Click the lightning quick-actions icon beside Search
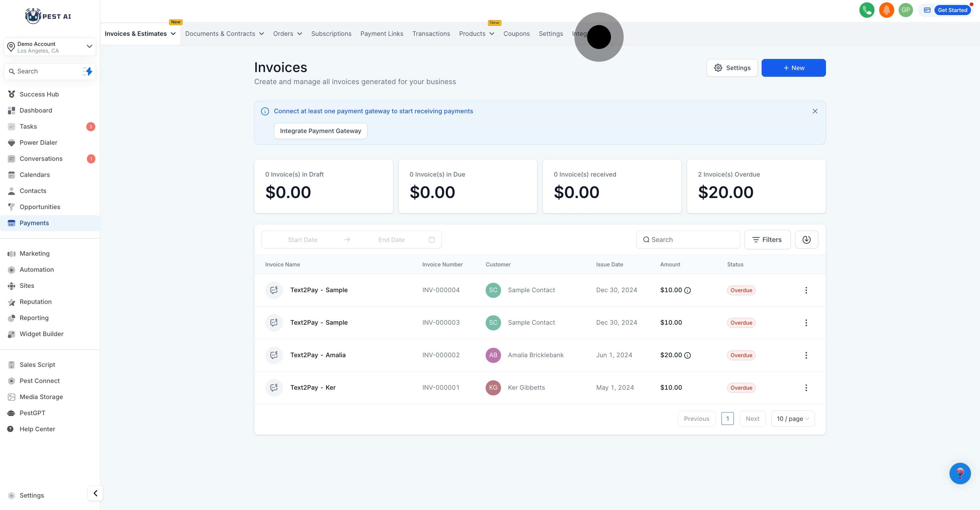 (88, 71)
